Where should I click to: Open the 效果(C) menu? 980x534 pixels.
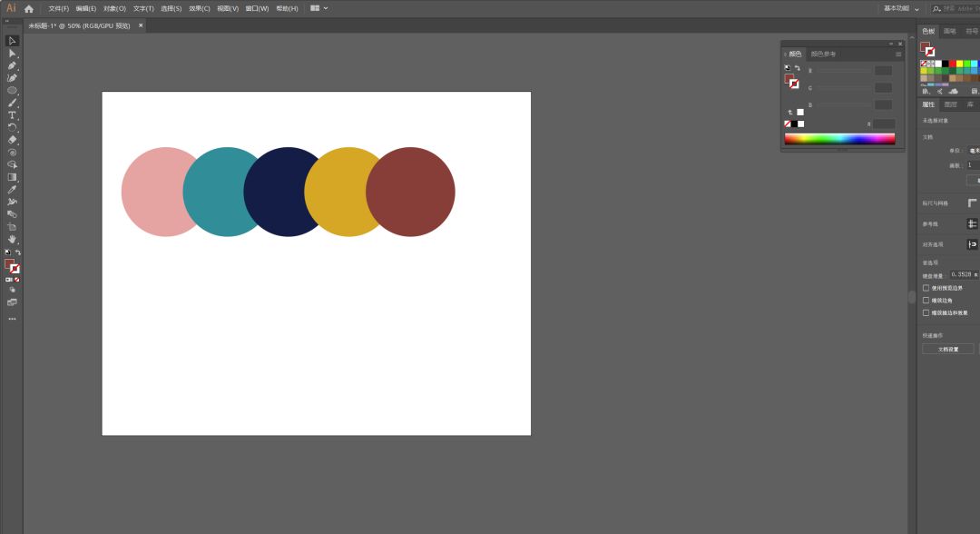(199, 8)
